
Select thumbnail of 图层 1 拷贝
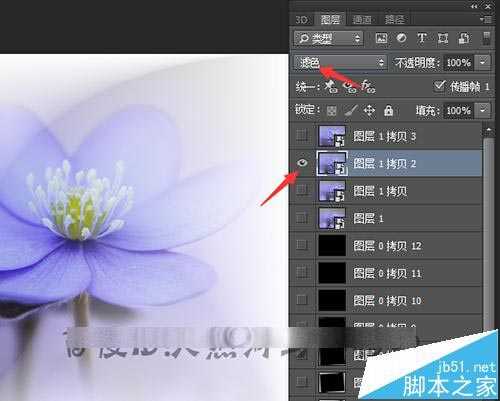[332, 191]
